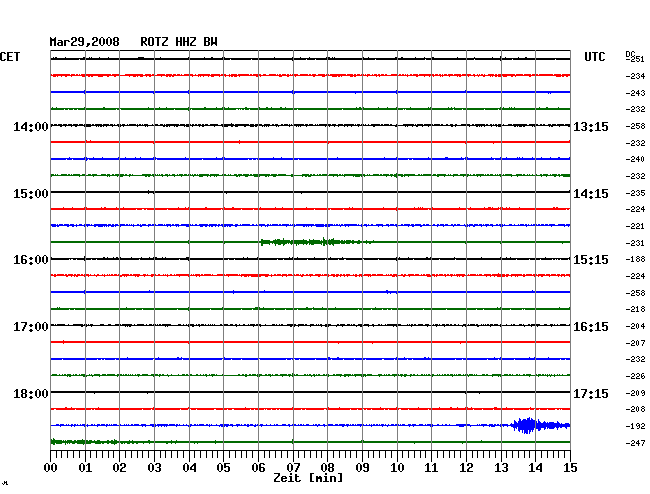The height and width of the screenshot is (494, 650).
Task: Click the 14 minute axis label
Action: 536,468
